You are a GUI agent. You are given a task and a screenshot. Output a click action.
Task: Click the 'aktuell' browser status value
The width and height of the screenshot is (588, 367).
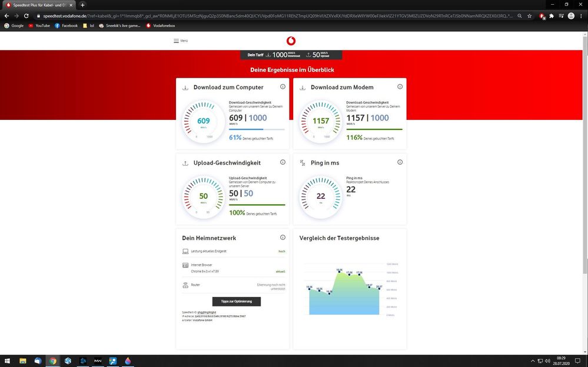(x=281, y=271)
